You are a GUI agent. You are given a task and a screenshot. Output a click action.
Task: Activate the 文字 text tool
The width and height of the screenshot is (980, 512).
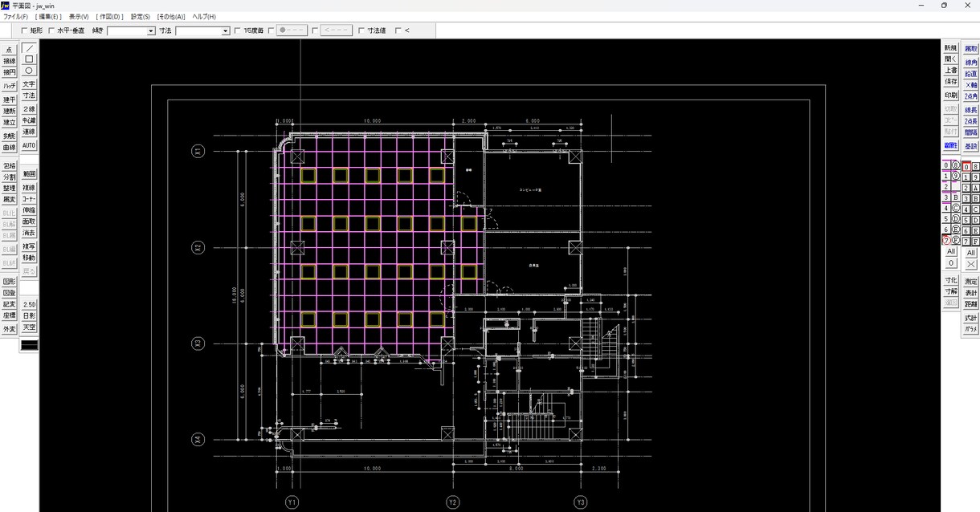tap(29, 84)
